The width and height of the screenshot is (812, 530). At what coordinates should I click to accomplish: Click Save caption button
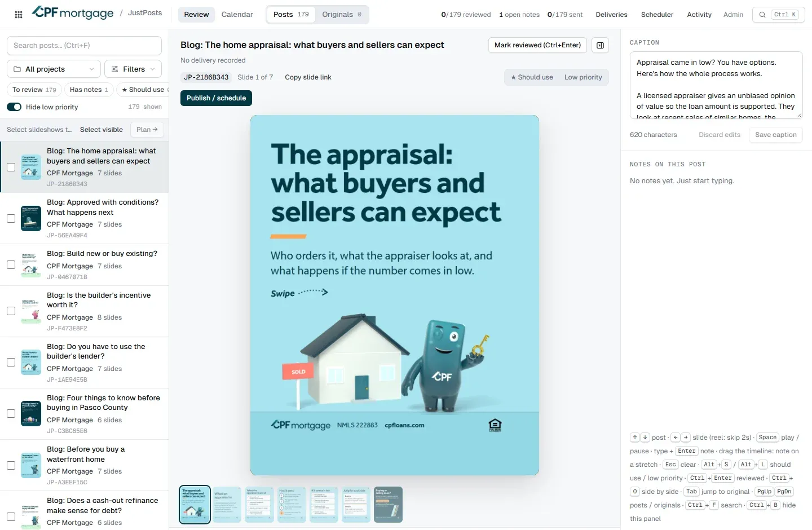(x=776, y=135)
